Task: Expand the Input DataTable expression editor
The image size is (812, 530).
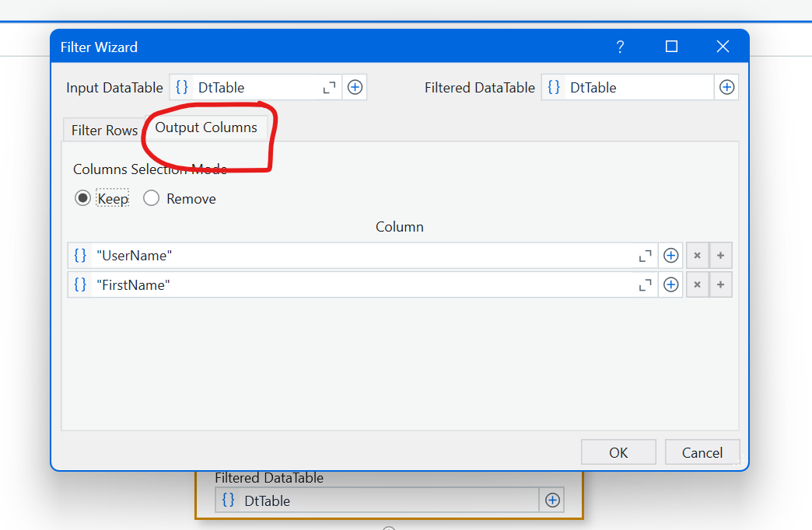Action: click(x=329, y=88)
